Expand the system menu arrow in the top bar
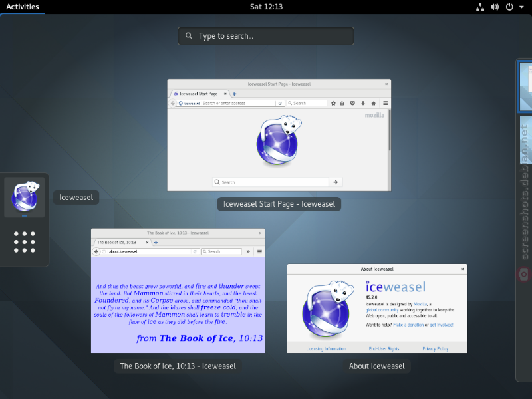Screen dimensions: 532x399 pos(521,7)
